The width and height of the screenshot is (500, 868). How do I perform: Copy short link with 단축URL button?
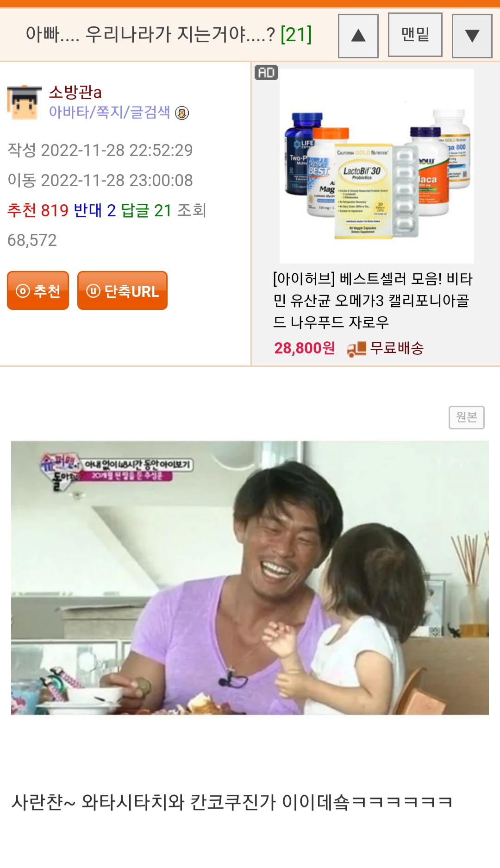coord(122,290)
